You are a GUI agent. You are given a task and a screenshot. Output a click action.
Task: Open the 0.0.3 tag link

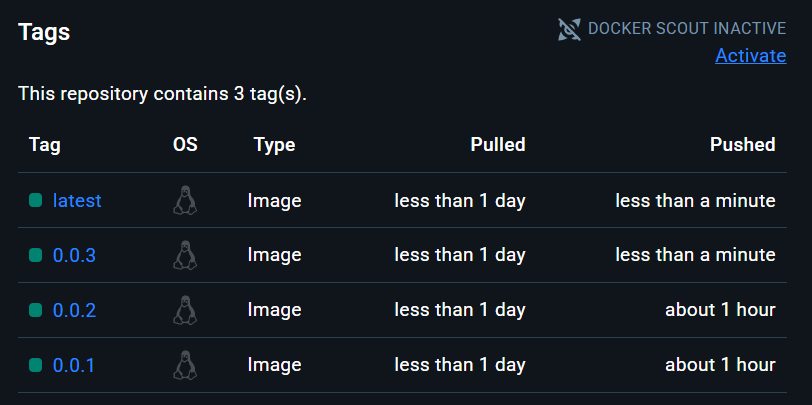(x=74, y=256)
